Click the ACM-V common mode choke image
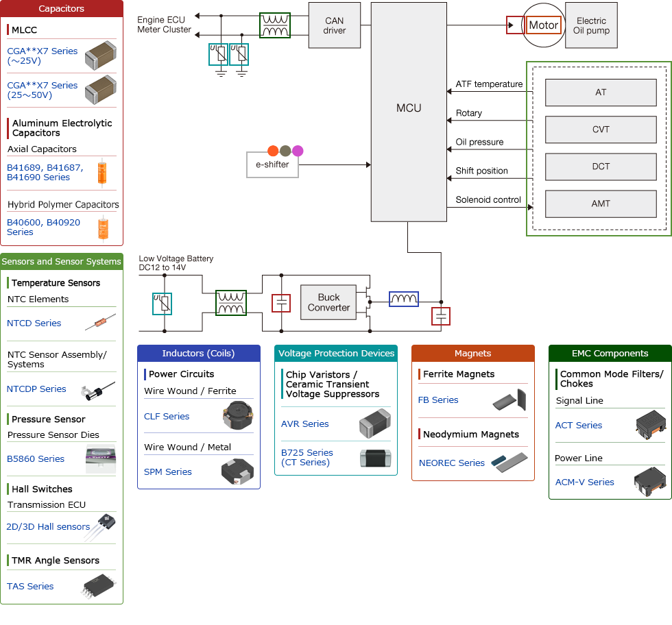 click(649, 480)
